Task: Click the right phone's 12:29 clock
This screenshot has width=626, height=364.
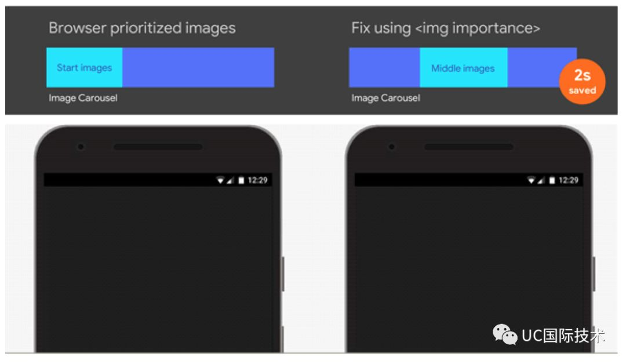Action: [x=569, y=180]
